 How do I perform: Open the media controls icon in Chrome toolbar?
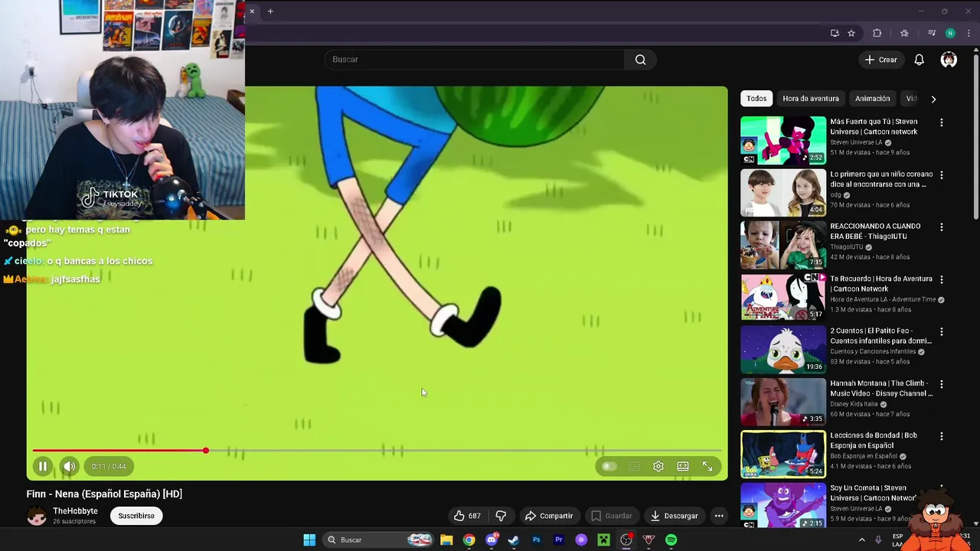point(932,33)
